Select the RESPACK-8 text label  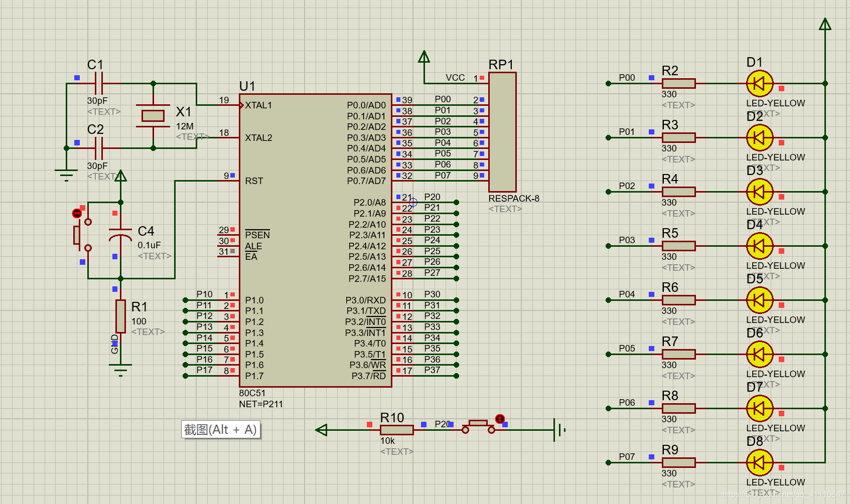click(x=514, y=199)
